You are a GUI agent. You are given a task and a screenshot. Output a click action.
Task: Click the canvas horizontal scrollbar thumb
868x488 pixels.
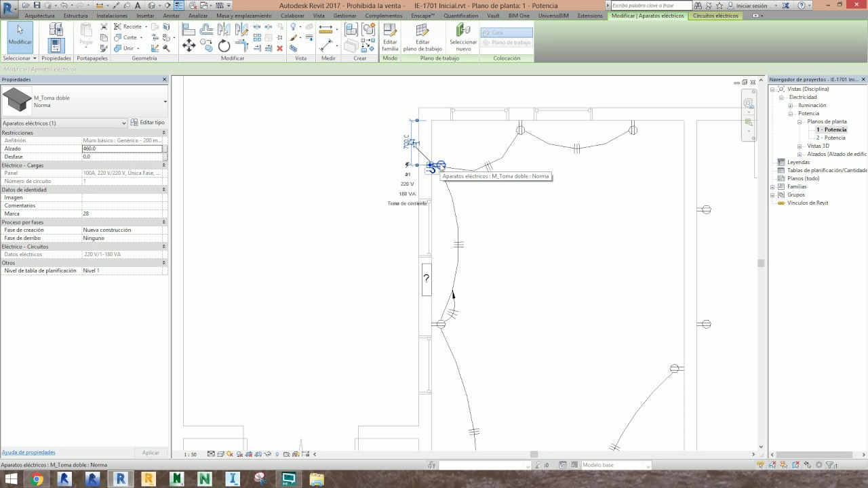point(534,454)
